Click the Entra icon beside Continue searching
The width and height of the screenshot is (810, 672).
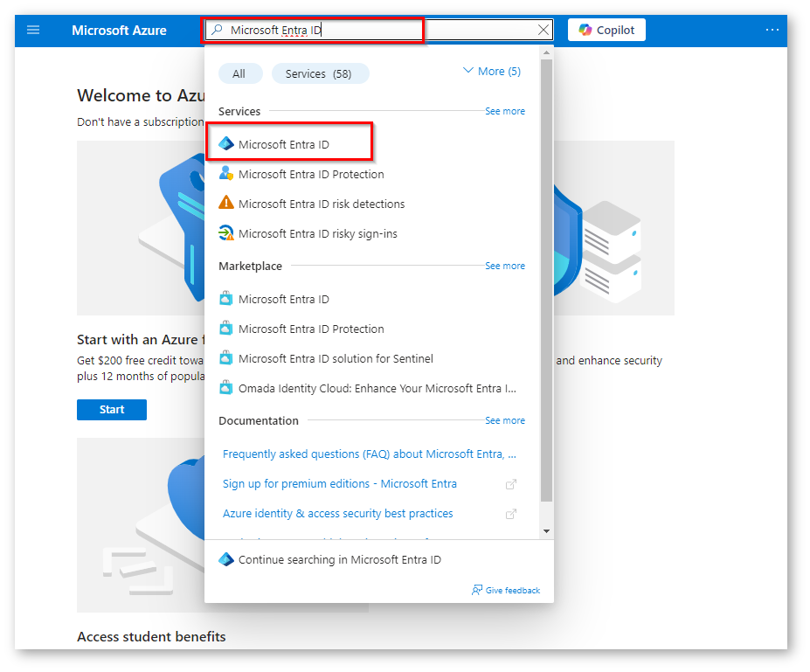pos(226,559)
